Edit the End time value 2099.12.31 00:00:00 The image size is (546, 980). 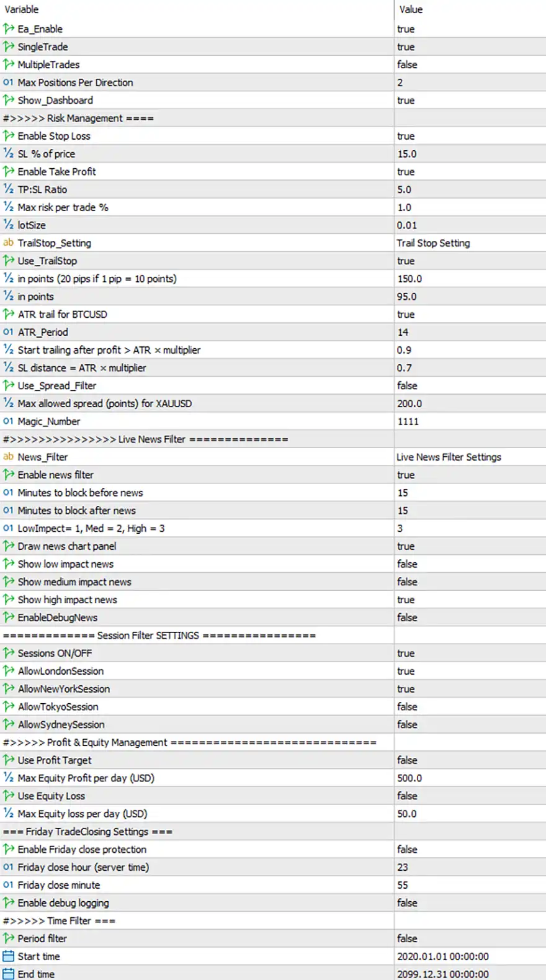coord(470,974)
